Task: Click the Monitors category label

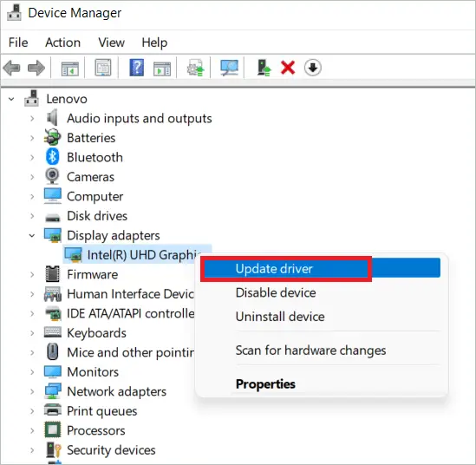Action: click(93, 372)
